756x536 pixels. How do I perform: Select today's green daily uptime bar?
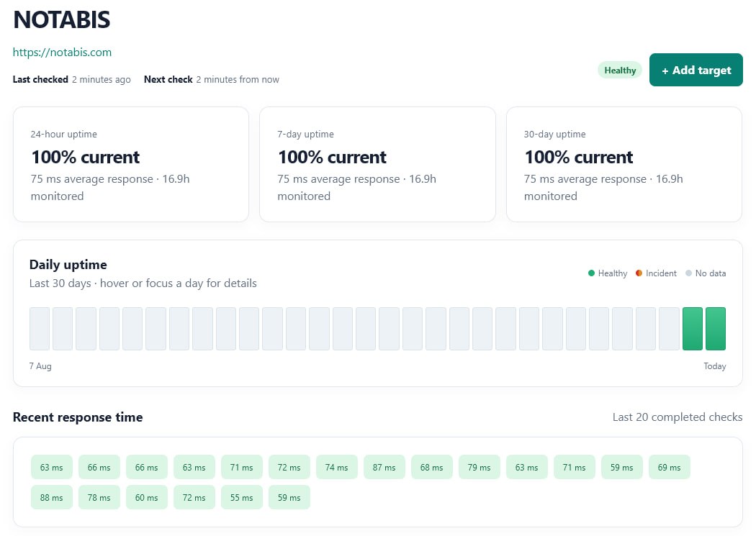coord(716,329)
